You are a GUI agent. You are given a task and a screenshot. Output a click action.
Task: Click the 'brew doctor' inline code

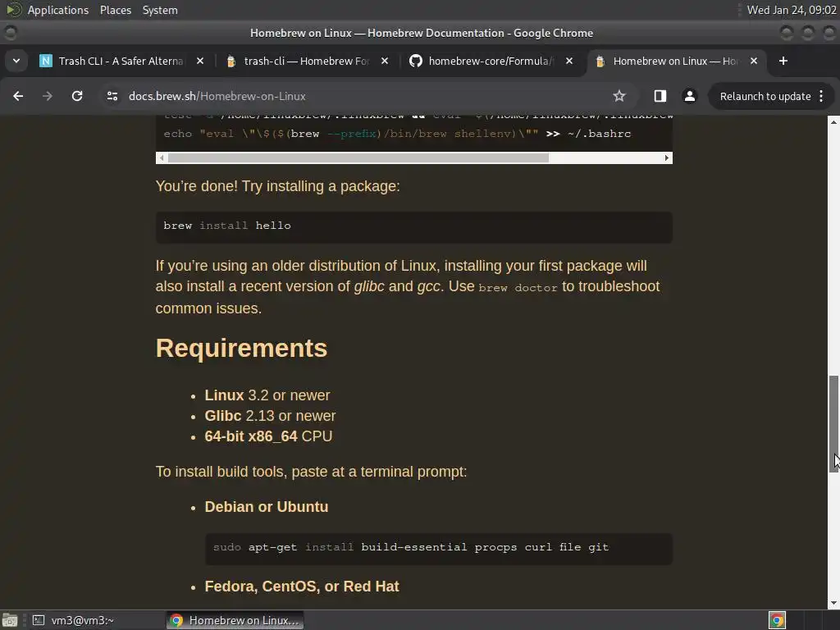tap(518, 288)
